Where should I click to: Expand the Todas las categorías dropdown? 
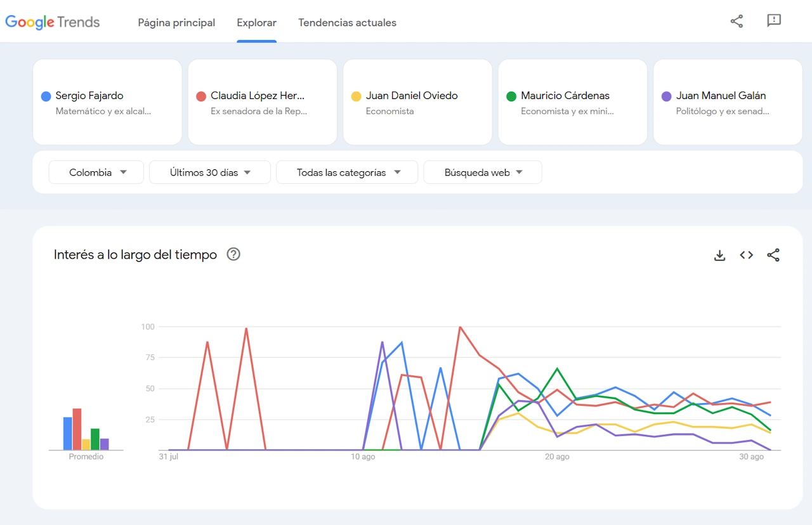click(347, 172)
